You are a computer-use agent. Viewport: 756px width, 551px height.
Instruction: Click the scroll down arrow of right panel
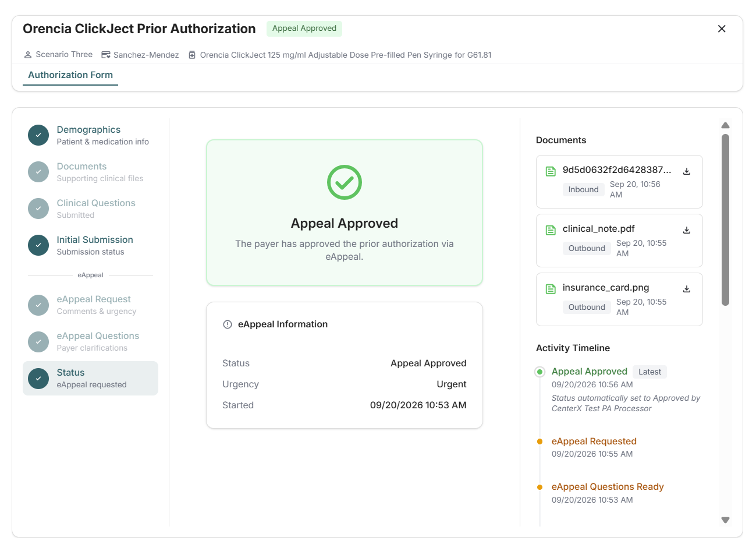pos(725,520)
